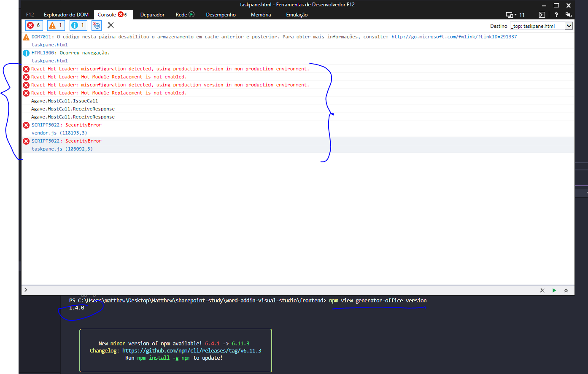
Task: Toggle the error messages filter showing 6 errors
Action: (34, 25)
